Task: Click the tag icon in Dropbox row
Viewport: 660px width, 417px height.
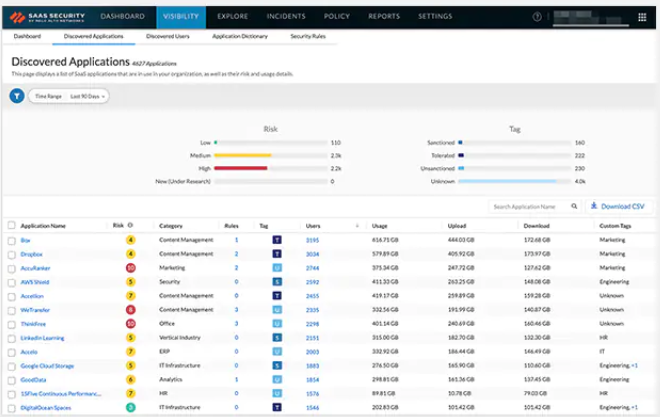Action: pos(277,254)
